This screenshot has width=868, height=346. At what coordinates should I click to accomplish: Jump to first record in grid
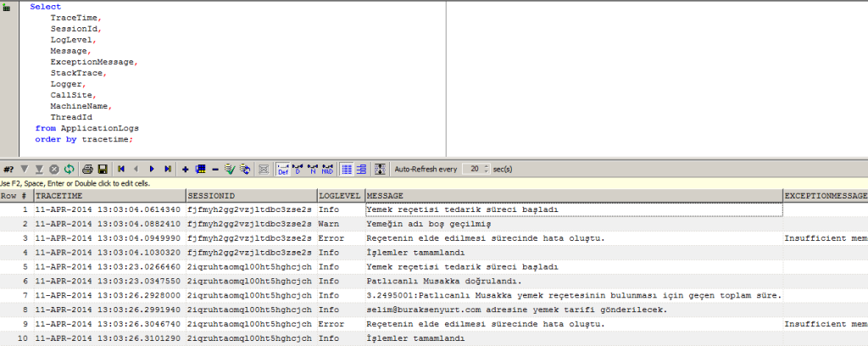tap(121, 169)
